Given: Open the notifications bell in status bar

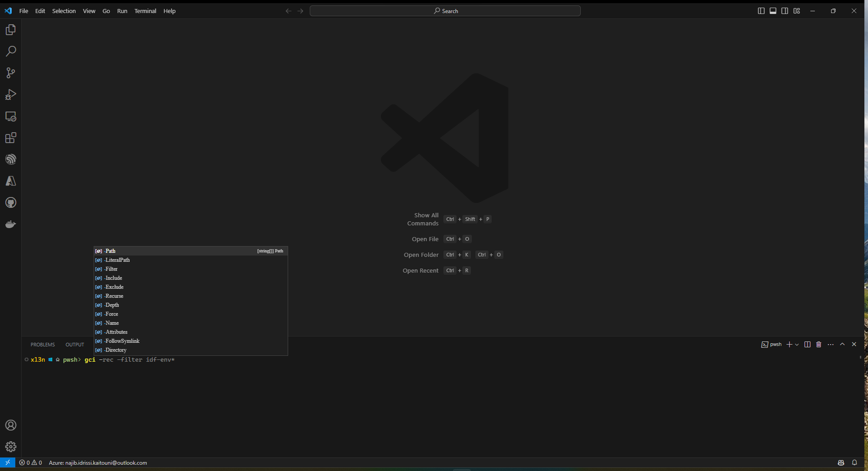Looking at the screenshot, I should tap(854, 462).
